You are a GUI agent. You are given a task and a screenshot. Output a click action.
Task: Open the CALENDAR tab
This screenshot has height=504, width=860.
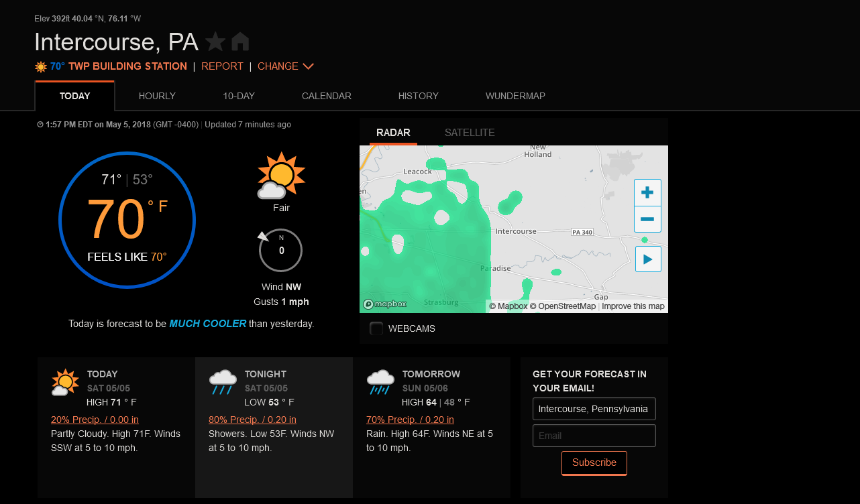tap(327, 96)
